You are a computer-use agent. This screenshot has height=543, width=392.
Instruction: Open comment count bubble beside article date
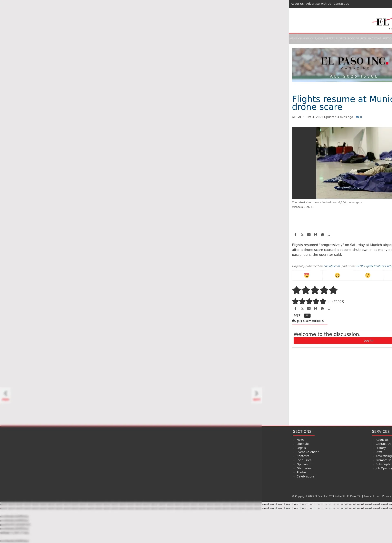tap(359, 117)
